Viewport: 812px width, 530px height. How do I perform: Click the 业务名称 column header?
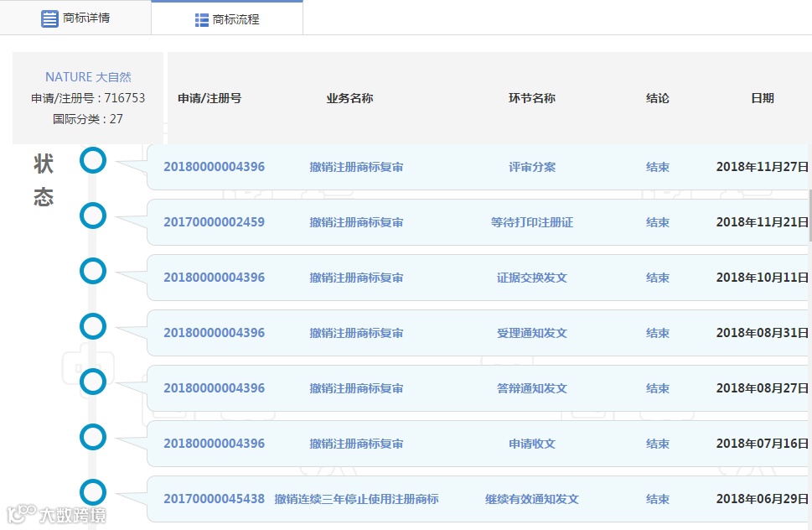349,98
